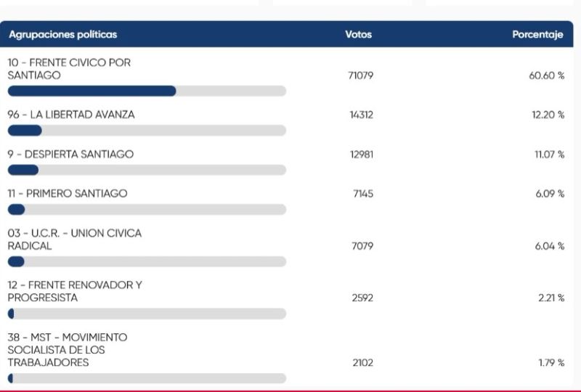Image resolution: width=581 pixels, height=392 pixels.
Task: Click the Frente Civico por Santiago progress bar
Action: (x=147, y=91)
